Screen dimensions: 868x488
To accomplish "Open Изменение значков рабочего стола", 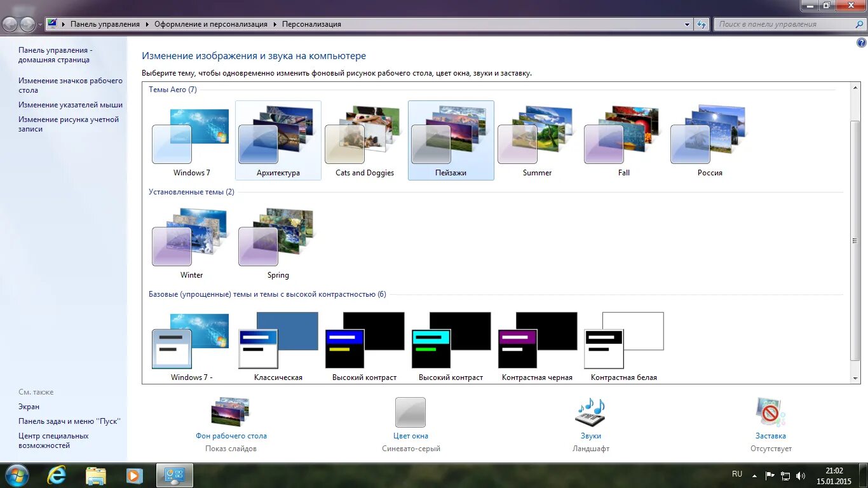I will coord(71,85).
